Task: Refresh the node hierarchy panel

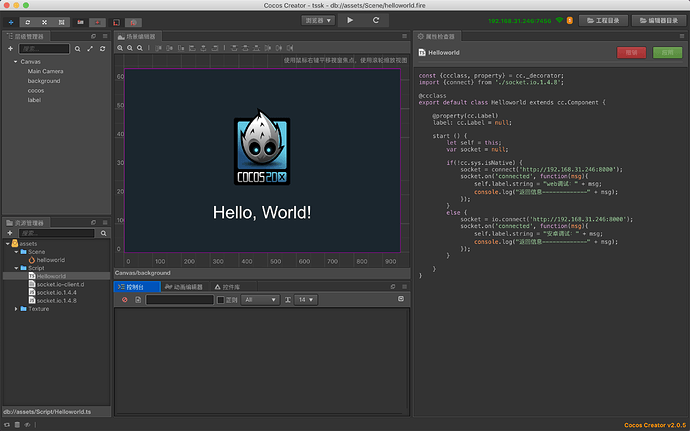Action: pyautogui.click(x=103, y=48)
